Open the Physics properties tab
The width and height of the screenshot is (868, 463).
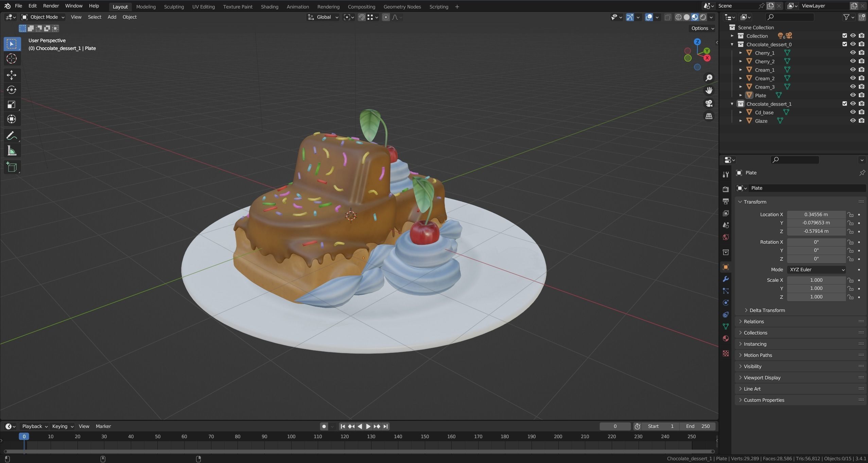click(726, 303)
